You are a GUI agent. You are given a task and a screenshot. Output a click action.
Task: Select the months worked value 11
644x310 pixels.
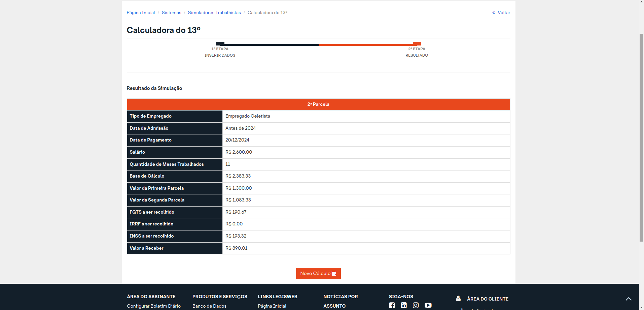(228, 164)
